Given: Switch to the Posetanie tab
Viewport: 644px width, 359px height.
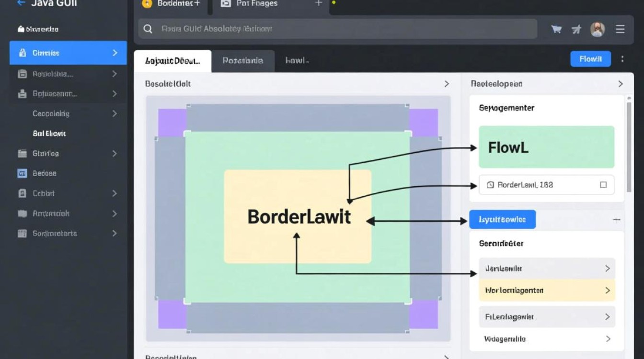Looking at the screenshot, I should 243,61.
